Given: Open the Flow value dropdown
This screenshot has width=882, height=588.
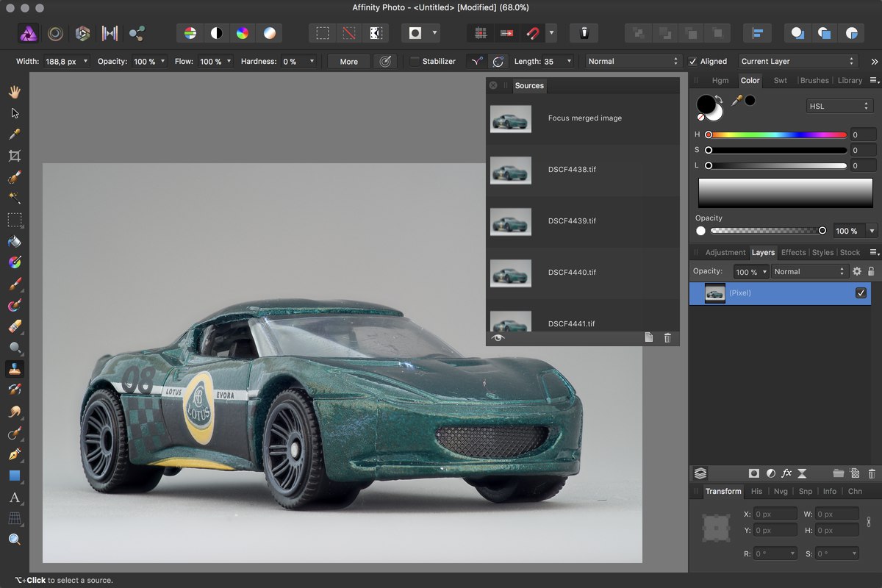Looking at the screenshot, I should (229, 62).
